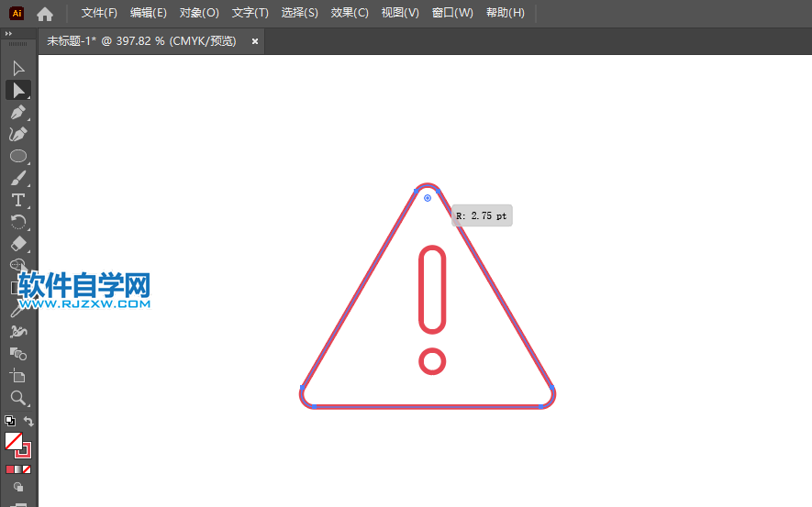
Task: Click the anchor point right of triangle apex
Action: [x=439, y=191]
